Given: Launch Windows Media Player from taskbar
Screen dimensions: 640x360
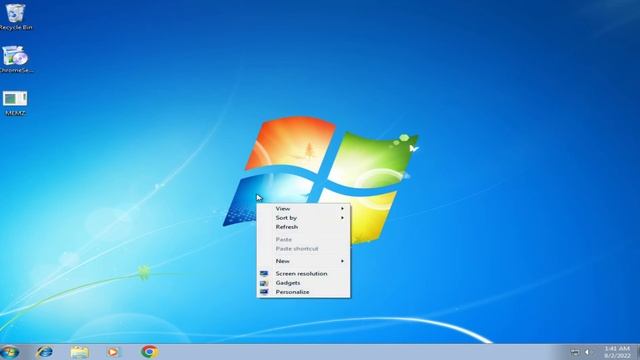Looking at the screenshot, I should [113, 352].
